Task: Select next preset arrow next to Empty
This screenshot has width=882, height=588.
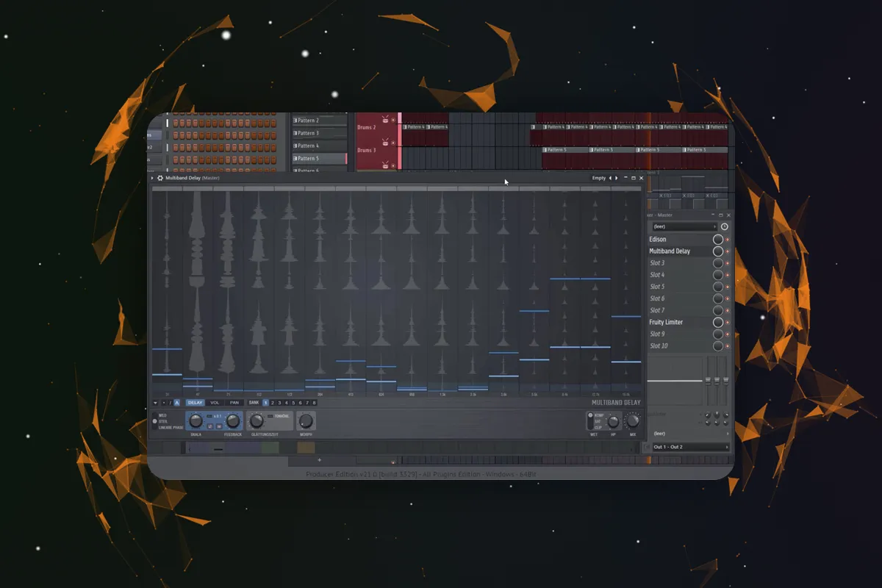Action: (616, 178)
